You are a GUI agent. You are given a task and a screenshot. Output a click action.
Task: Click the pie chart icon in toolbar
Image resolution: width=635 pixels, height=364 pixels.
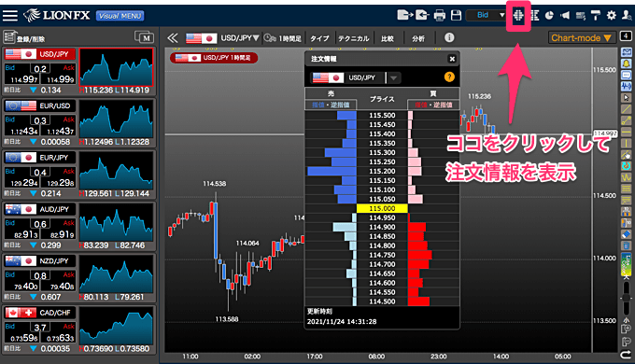pos(549,15)
